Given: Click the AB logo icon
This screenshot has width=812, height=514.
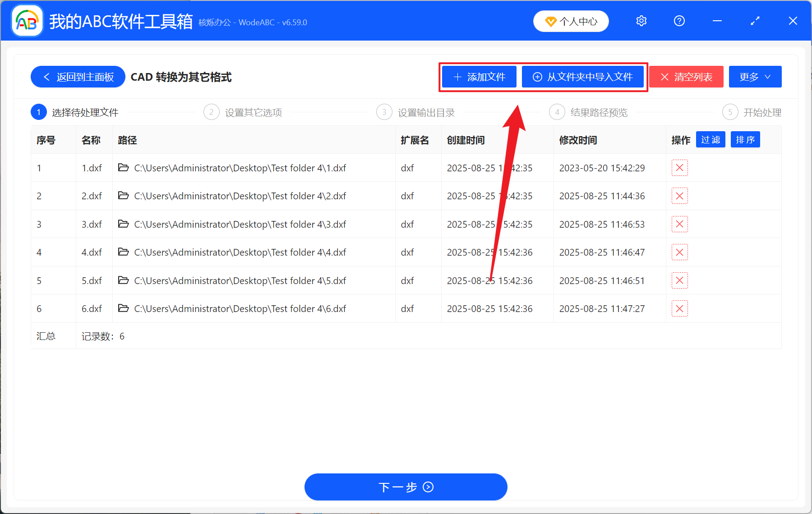Looking at the screenshot, I should pos(27,21).
